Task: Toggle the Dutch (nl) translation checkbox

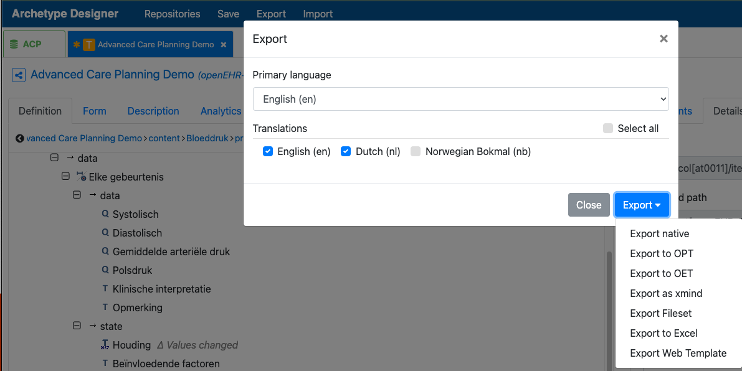Action: tap(346, 151)
